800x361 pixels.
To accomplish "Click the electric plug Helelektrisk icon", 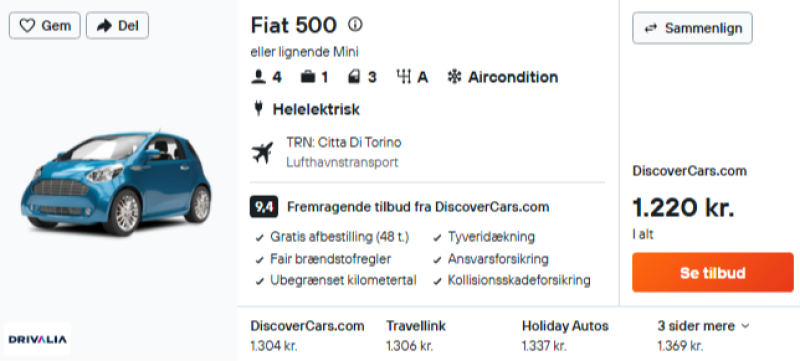I will coord(258,109).
